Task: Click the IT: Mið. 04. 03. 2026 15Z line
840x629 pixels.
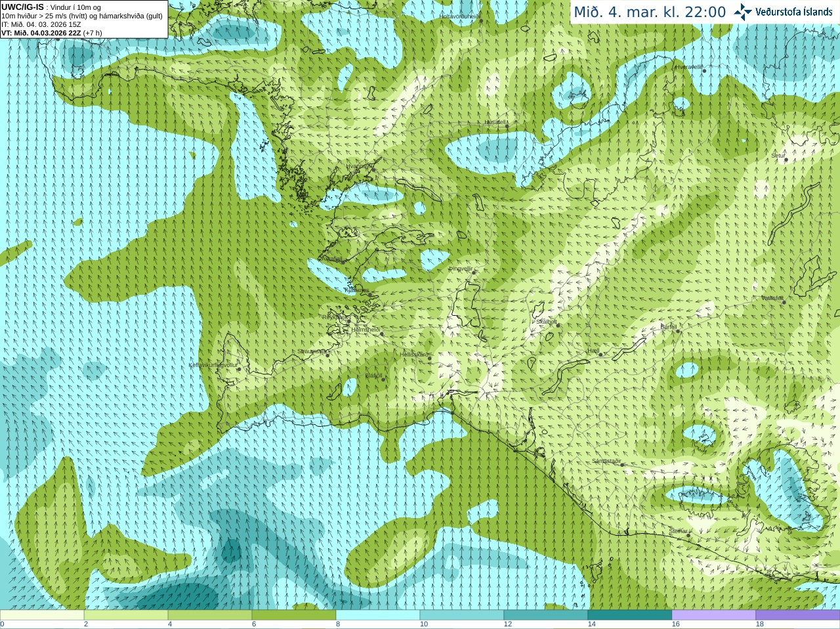Action: click(x=41, y=24)
